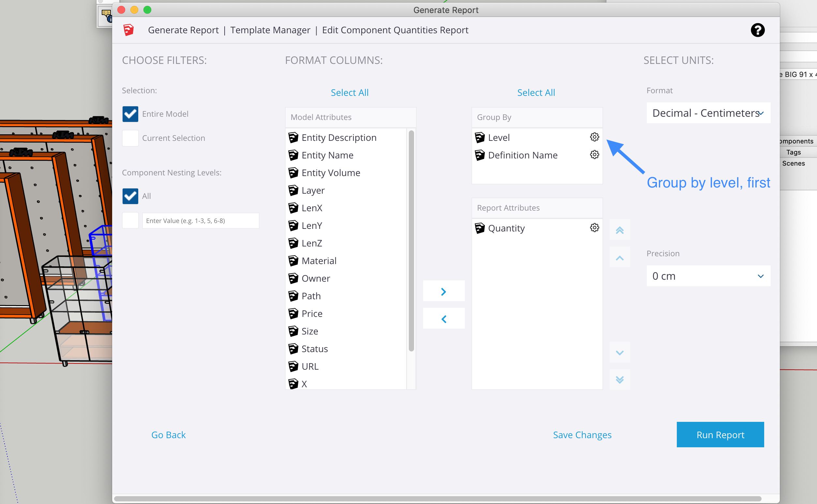The height and width of the screenshot is (504, 817).
Task: Move attribute up one position
Action: pos(619,257)
